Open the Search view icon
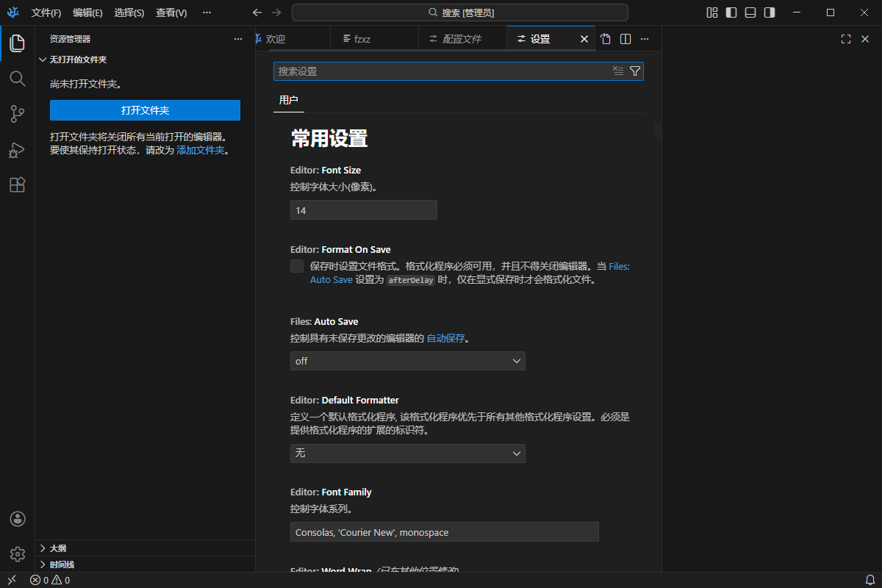This screenshot has width=882, height=588. (x=17, y=79)
